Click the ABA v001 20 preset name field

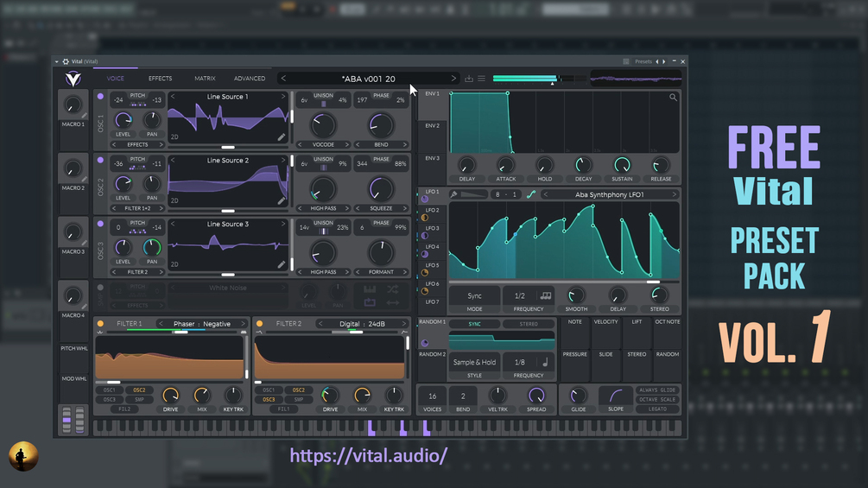click(369, 79)
